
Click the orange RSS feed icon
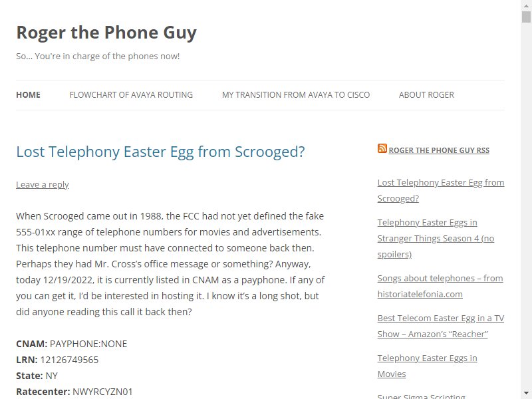382,148
